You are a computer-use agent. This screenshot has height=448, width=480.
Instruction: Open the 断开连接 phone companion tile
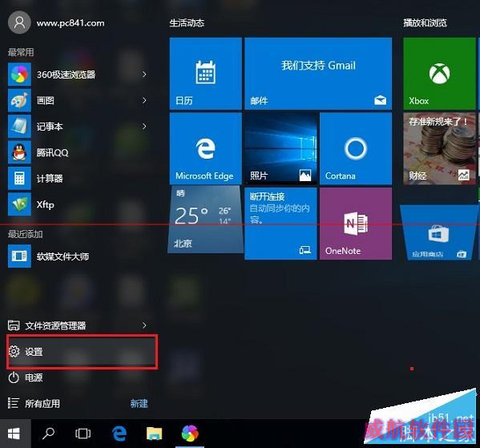click(280, 224)
